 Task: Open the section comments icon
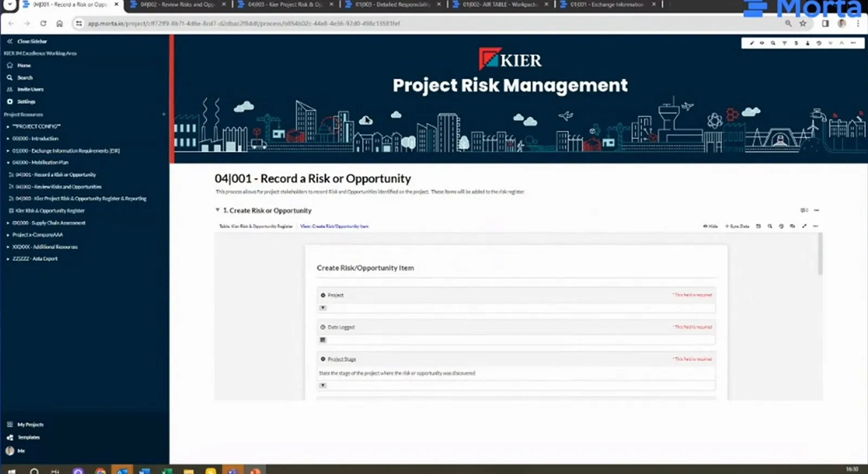point(804,210)
